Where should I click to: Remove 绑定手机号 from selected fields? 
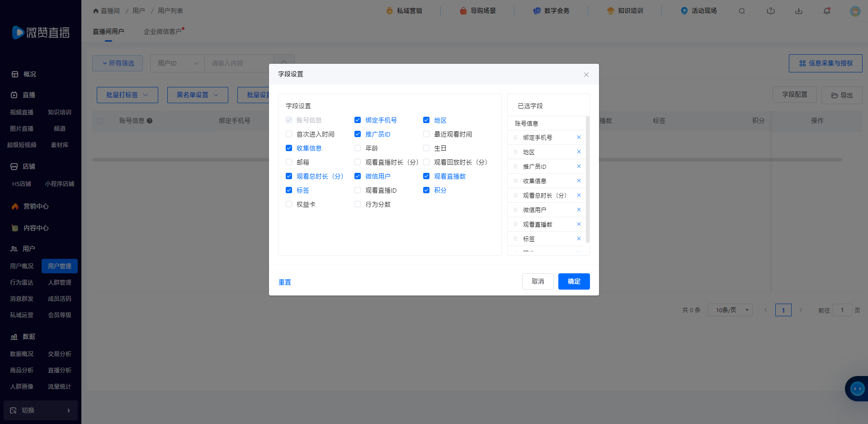point(579,137)
